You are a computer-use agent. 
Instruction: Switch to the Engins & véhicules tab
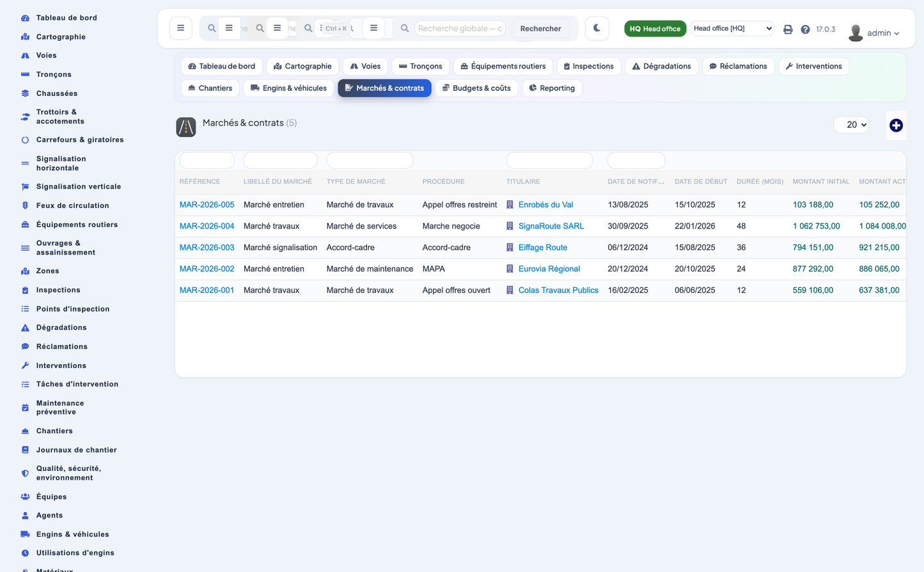pyautogui.click(x=288, y=88)
